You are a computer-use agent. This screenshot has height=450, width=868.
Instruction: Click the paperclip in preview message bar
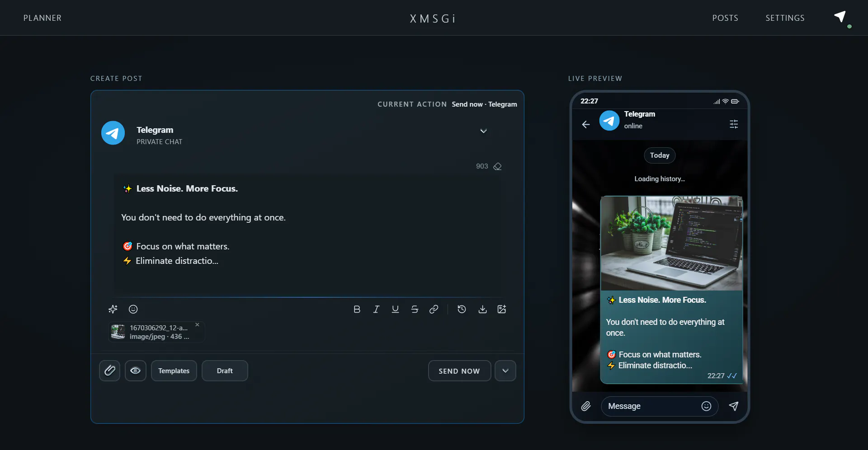pos(586,406)
